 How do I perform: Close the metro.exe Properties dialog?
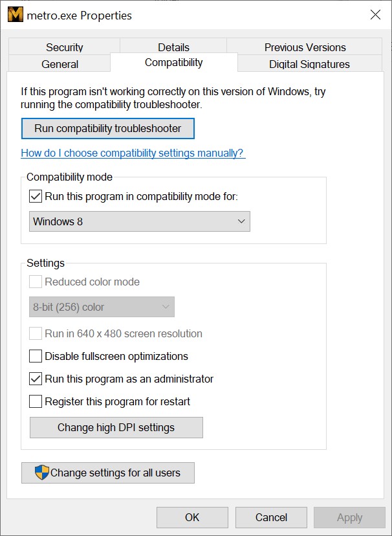(x=375, y=15)
